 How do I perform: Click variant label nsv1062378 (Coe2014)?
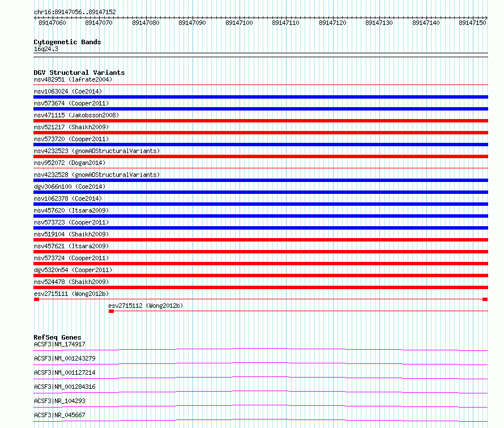(68, 198)
